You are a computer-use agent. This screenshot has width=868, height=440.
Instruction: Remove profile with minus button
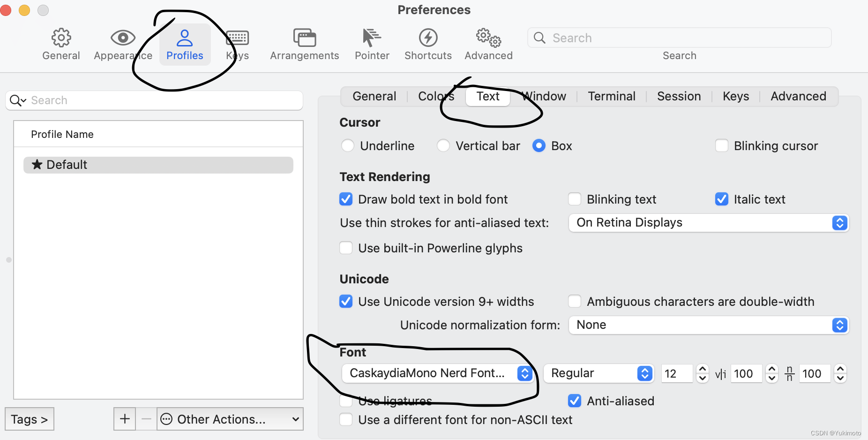(x=146, y=419)
